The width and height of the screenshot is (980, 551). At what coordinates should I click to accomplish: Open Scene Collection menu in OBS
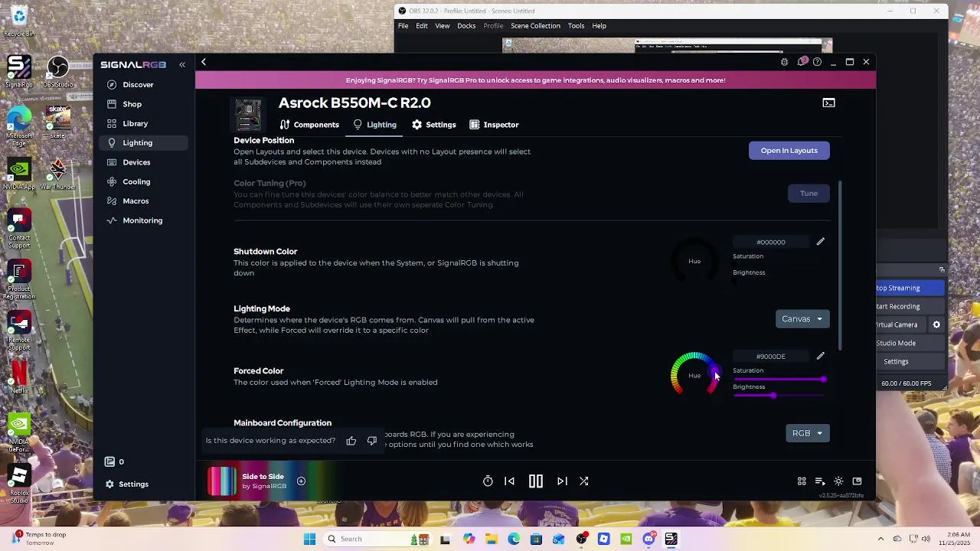pos(535,26)
